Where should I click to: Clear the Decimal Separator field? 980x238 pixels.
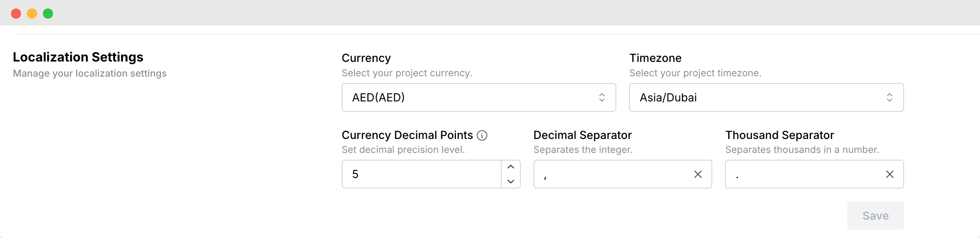(697, 174)
